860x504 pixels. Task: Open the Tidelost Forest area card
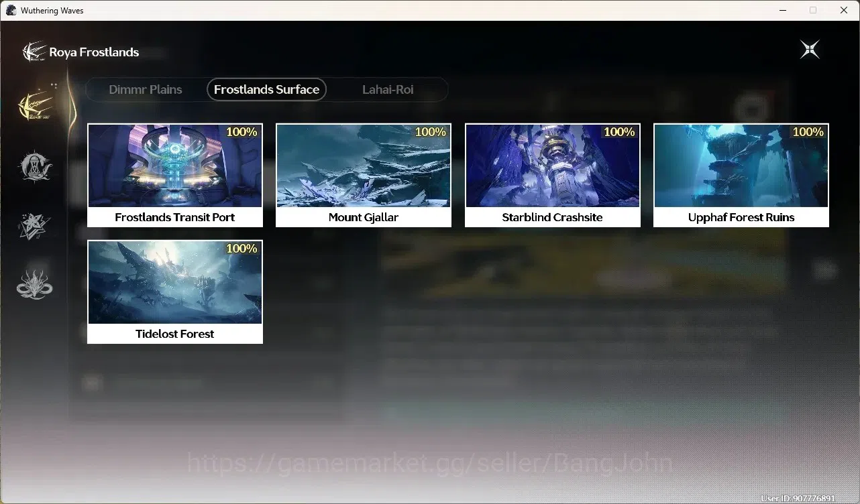pyautogui.click(x=175, y=292)
